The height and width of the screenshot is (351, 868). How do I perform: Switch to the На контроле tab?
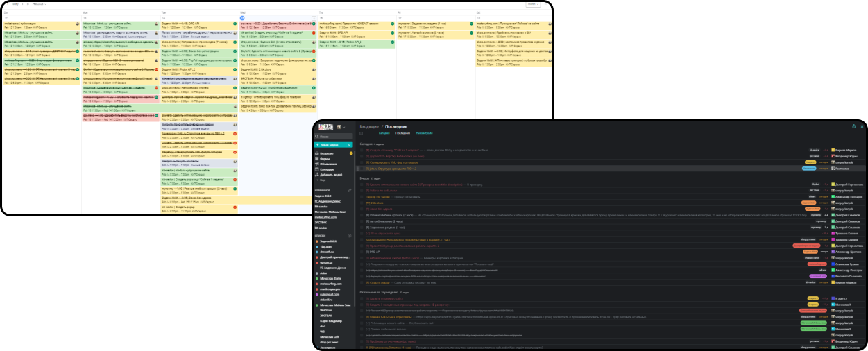point(424,133)
